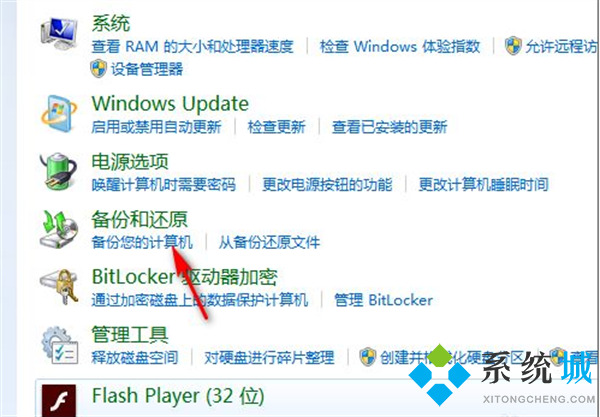Viewport: 600px width, 417px height.
Task: Open 备份您的计算机 link
Action: coord(142,242)
